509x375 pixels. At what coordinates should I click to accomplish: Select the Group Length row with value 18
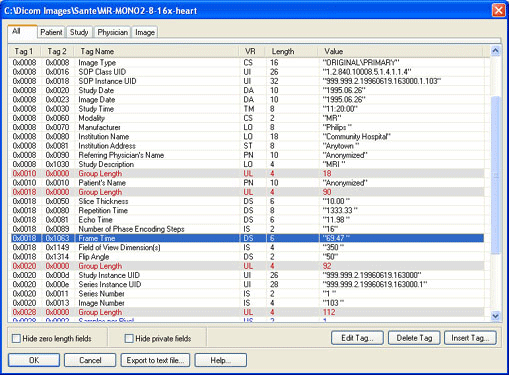[x=246, y=174]
